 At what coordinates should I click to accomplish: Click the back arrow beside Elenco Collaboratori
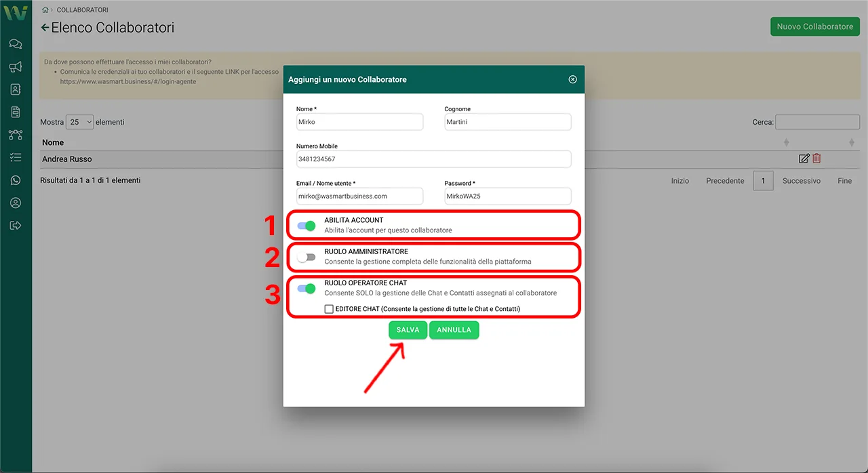tap(45, 28)
